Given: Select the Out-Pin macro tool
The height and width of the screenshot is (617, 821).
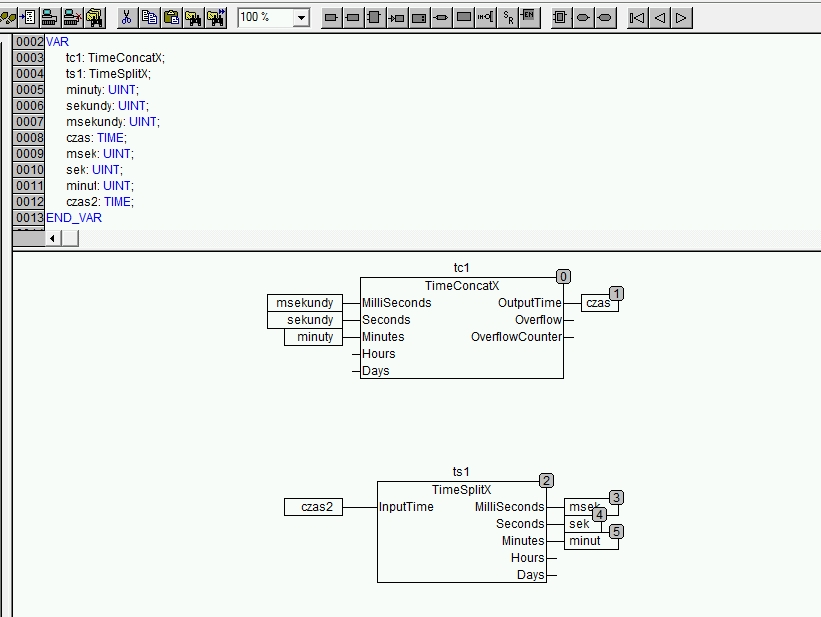Looking at the screenshot, I should point(605,17).
